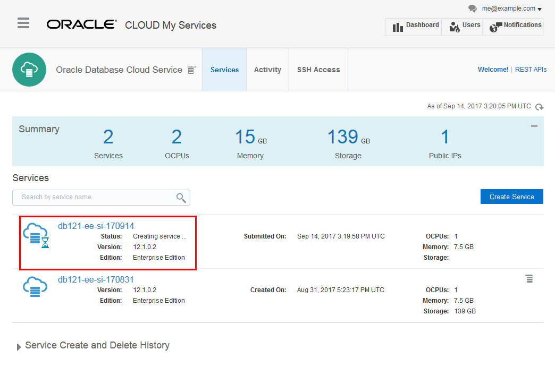This screenshot has height=392, width=555.
Task: Switch to the SSH Access tab
Action: point(318,70)
